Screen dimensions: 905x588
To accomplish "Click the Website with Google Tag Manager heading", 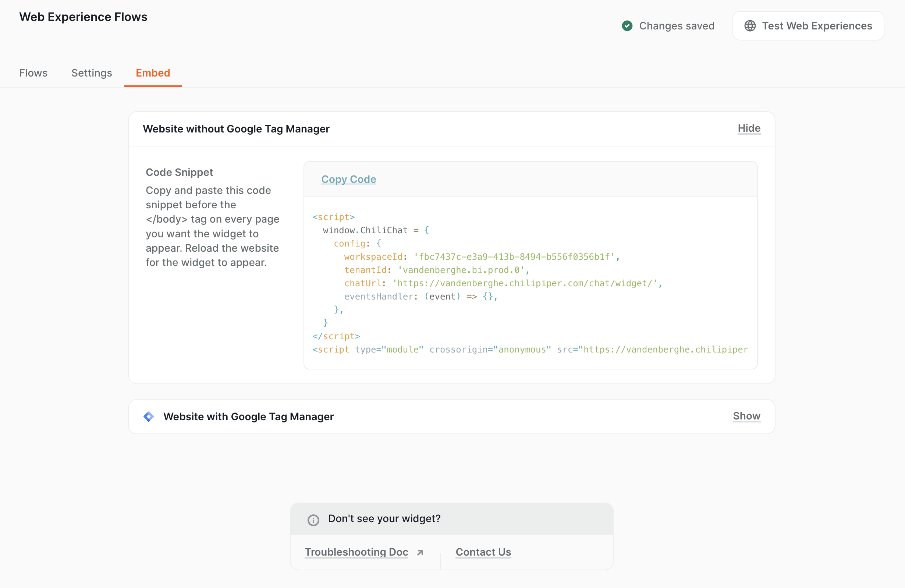I will pyautogui.click(x=248, y=417).
